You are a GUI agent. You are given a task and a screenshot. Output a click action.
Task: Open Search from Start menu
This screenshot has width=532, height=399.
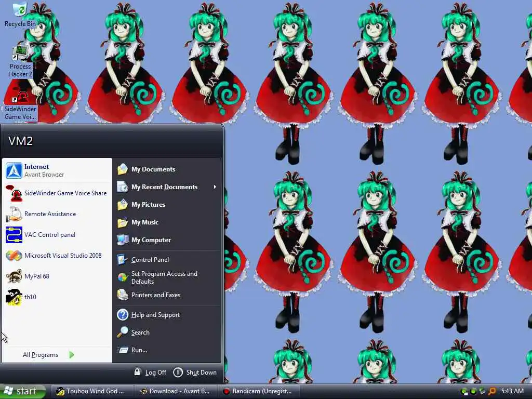tap(167, 332)
